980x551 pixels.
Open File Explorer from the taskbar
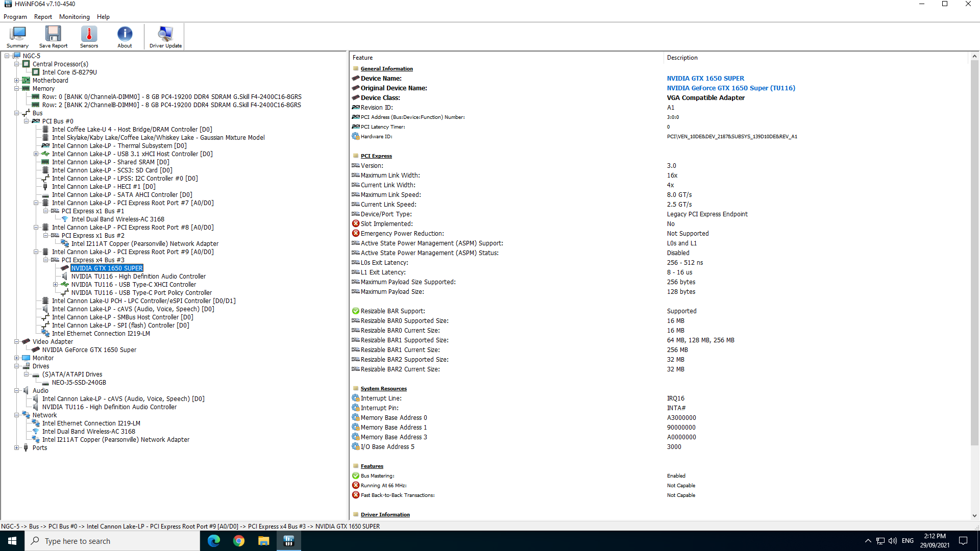click(x=264, y=541)
